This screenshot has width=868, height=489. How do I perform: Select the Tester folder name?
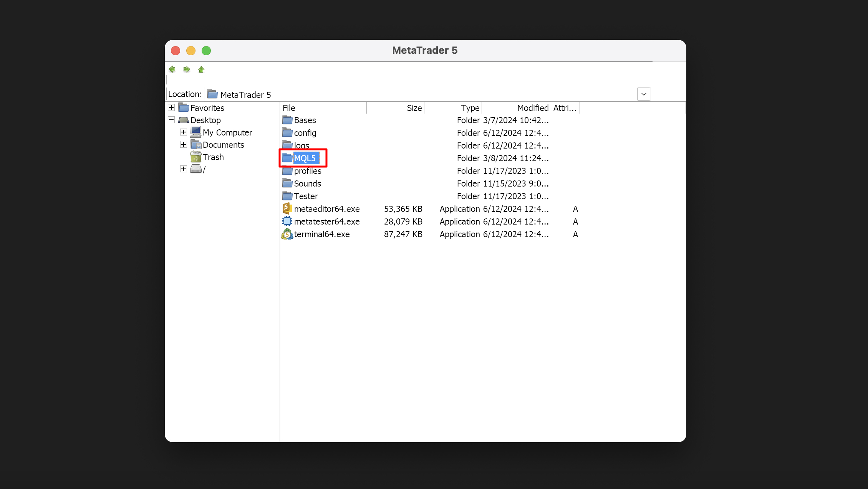click(306, 196)
